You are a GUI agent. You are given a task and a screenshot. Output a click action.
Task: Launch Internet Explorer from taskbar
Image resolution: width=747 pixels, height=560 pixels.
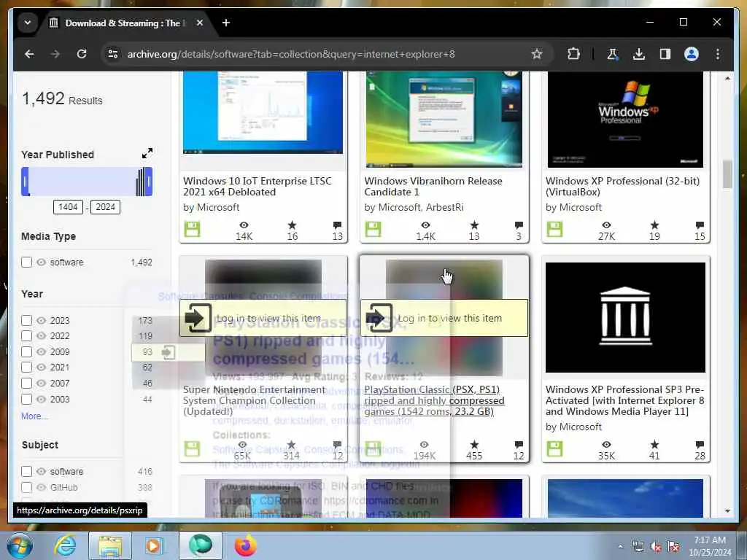pos(64,545)
